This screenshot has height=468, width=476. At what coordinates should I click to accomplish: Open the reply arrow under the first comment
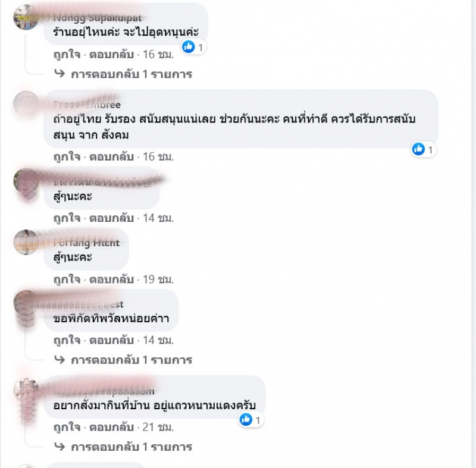click(59, 74)
